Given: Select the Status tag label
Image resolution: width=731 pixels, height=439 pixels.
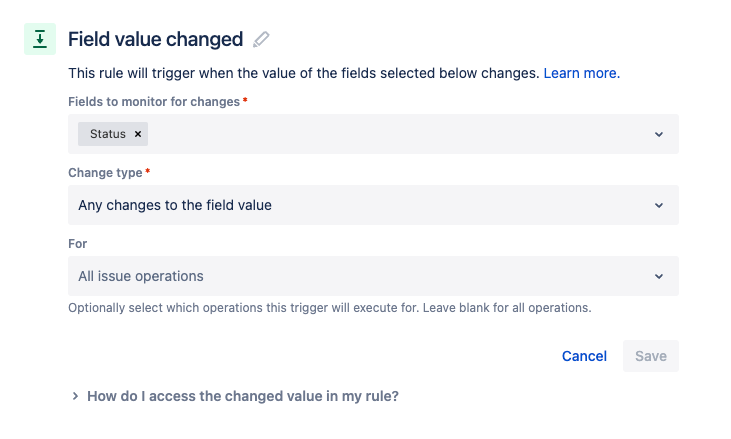Looking at the screenshot, I should [108, 134].
